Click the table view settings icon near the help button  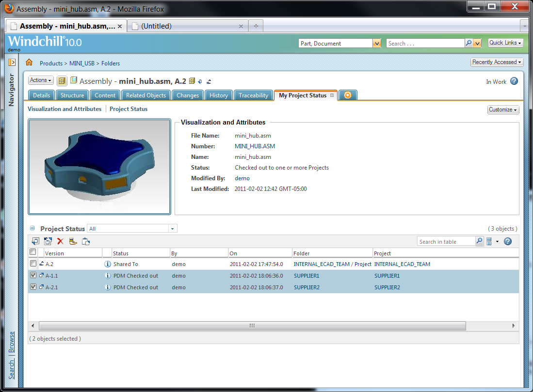click(x=489, y=241)
